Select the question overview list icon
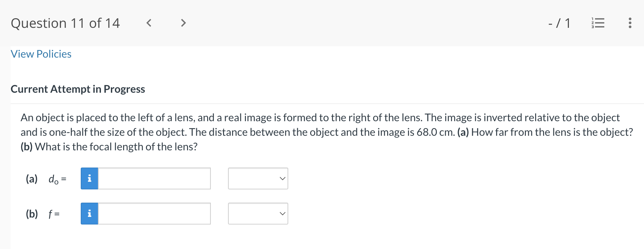Screen dimensions: 644x249 (598, 23)
